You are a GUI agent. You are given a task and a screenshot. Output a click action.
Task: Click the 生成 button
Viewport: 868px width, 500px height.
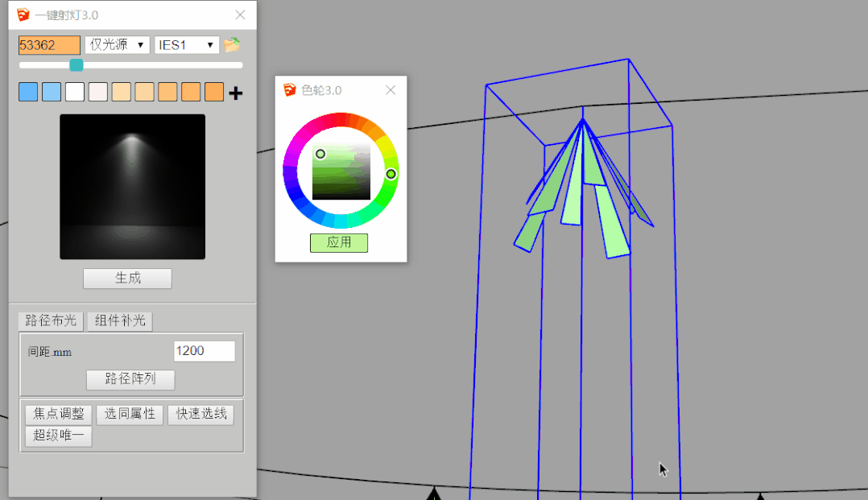point(127,279)
